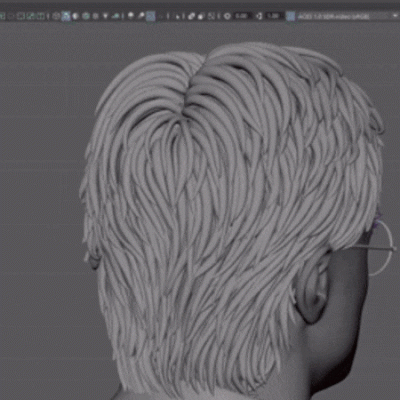Toggle the Safe Action overlay icon
Image resolution: width=400 pixels, height=400 pixels.
[30, 16]
